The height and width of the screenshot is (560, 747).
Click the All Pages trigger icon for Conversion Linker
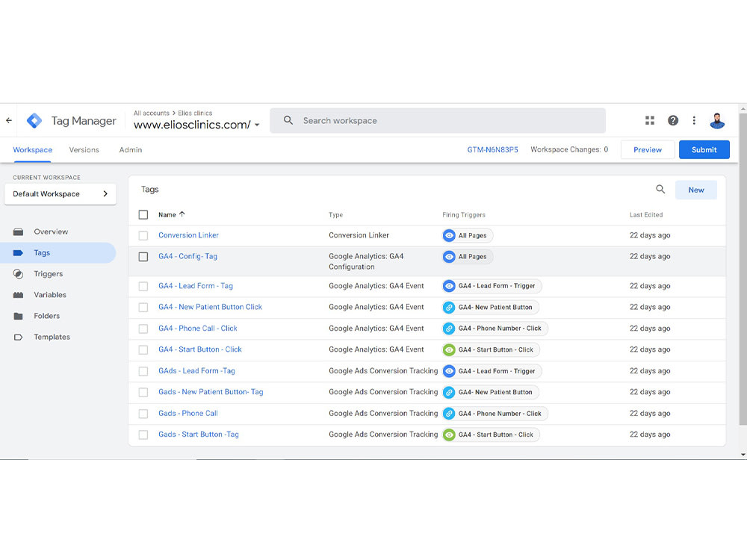pos(449,235)
